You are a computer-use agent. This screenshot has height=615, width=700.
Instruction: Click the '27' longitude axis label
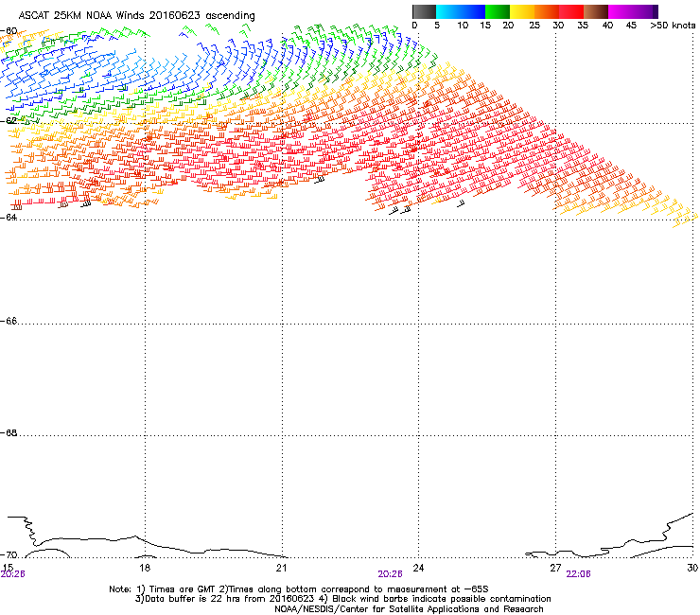coord(555,568)
